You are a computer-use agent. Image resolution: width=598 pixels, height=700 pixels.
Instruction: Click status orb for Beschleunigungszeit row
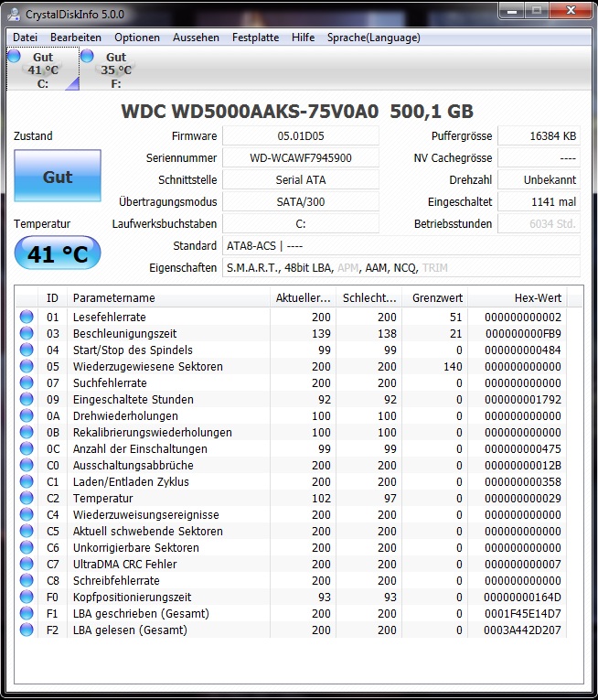[x=27, y=333]
